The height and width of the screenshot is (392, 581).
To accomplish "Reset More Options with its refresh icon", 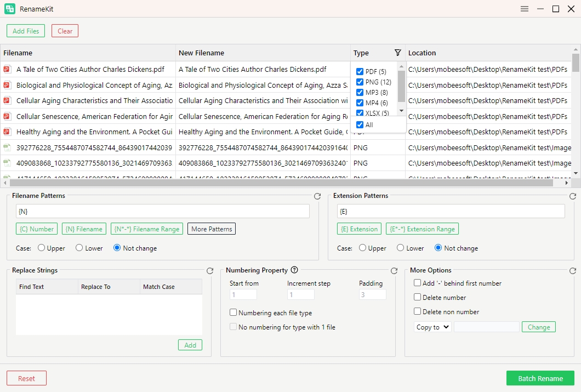I will (x=573, y=271).
